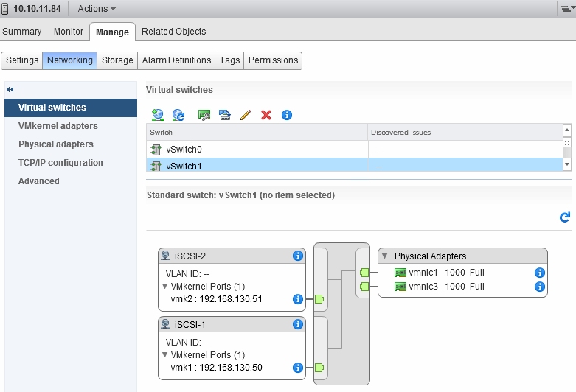Open Manage physical network adapters

205,115
